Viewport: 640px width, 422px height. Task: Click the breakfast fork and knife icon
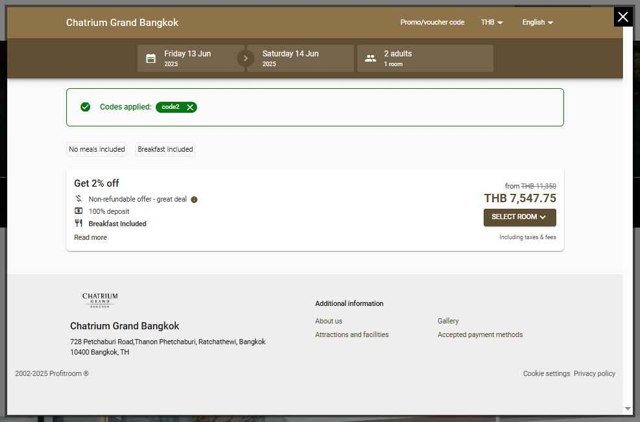pos(78,223)
